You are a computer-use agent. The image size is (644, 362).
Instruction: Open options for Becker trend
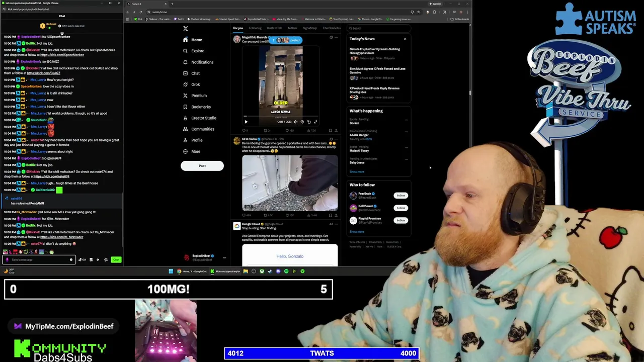pos(406,120)
